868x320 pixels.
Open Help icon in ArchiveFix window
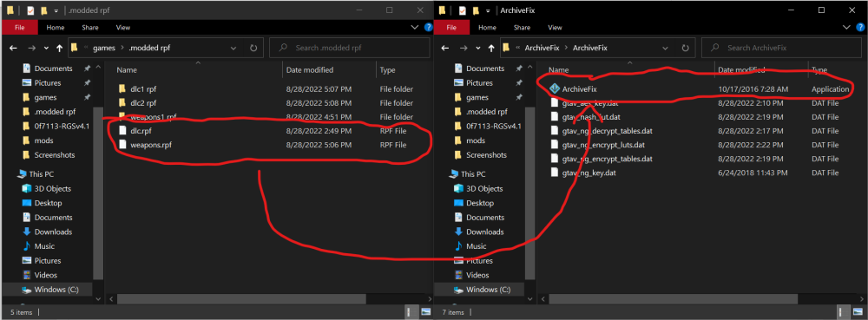(x=860, y=27)
